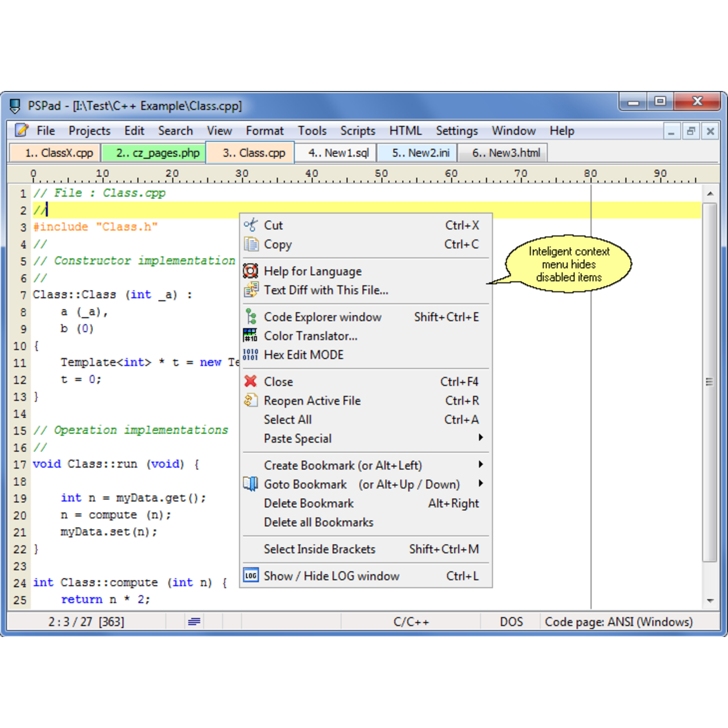Expand the Goto Bookmark submenu arrow
Screen dimensions: 728x728
coord(481,483)
